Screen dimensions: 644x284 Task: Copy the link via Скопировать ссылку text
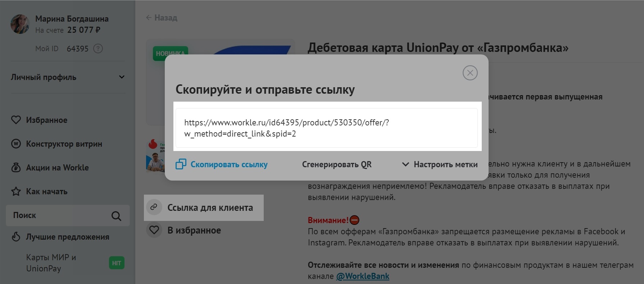pos(229,164)
